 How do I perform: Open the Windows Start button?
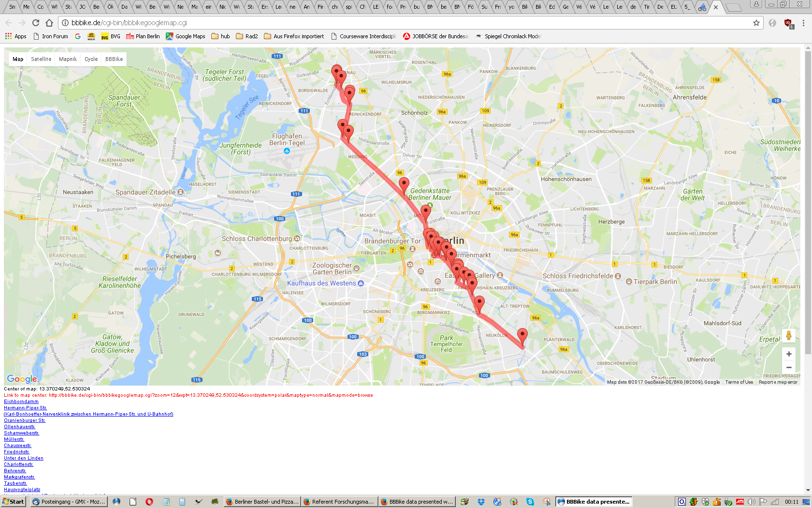[14, 502]
